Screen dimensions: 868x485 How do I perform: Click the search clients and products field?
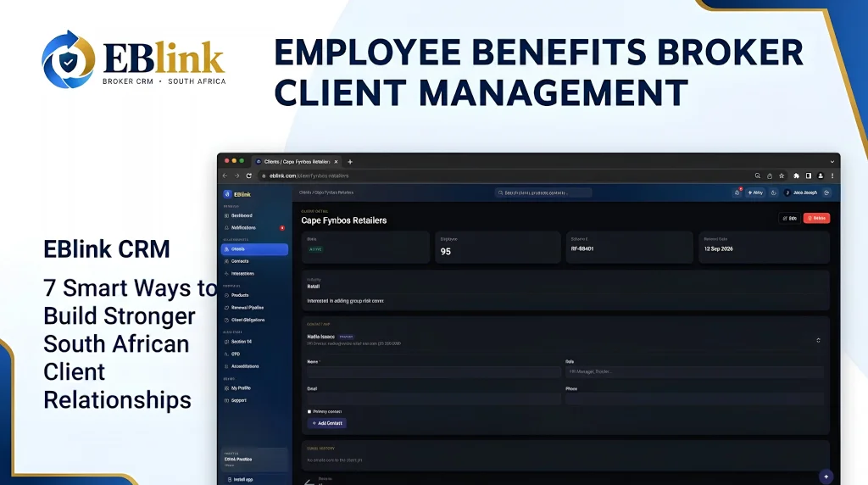coord(543,192)
